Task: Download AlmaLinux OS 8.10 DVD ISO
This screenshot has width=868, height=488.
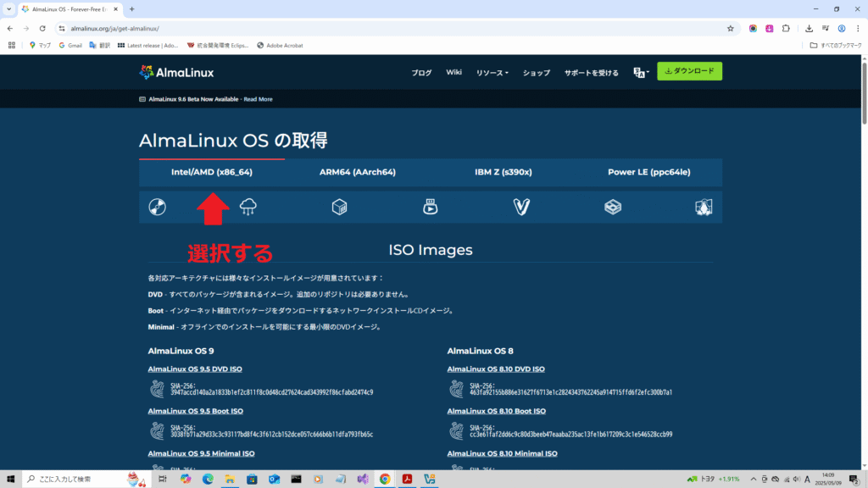Action: pyautogui.click(x=496, y=369)
